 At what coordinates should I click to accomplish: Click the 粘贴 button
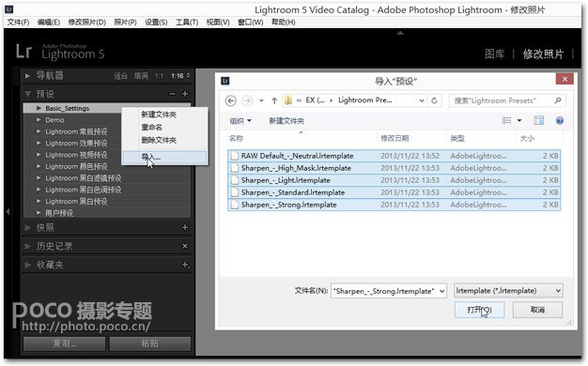click(x=150, y=343)
